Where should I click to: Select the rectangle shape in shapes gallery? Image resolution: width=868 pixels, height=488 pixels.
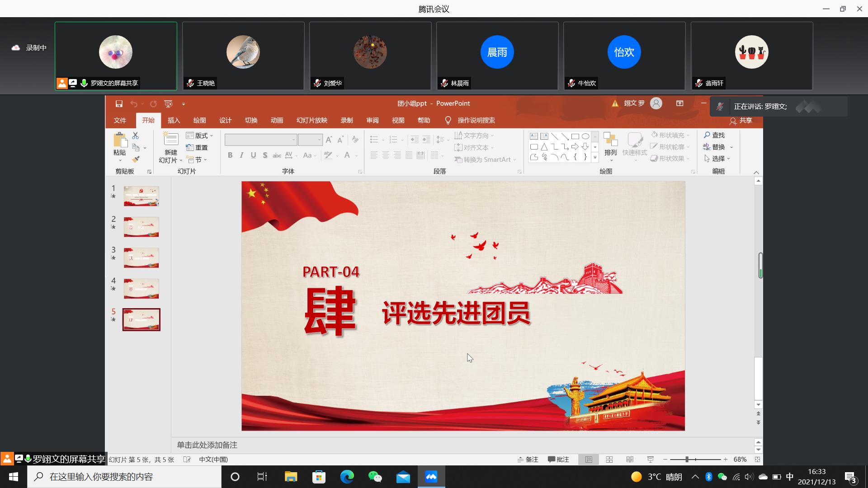[575, 136]
